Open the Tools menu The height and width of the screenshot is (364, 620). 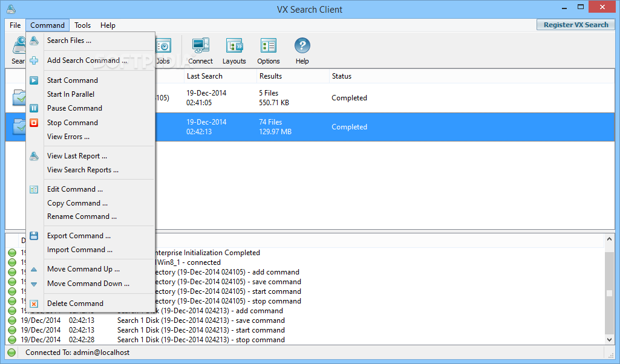coord(83,25)
